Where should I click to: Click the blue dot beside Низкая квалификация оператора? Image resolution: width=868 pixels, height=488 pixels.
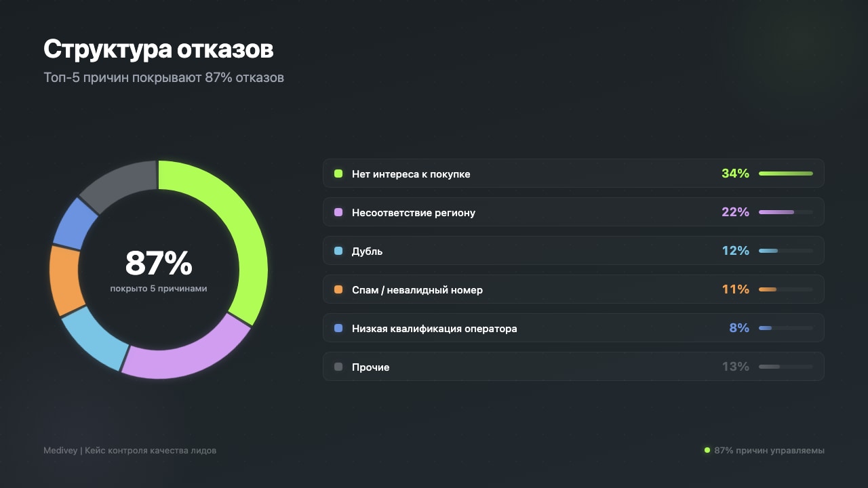(337, 328)
